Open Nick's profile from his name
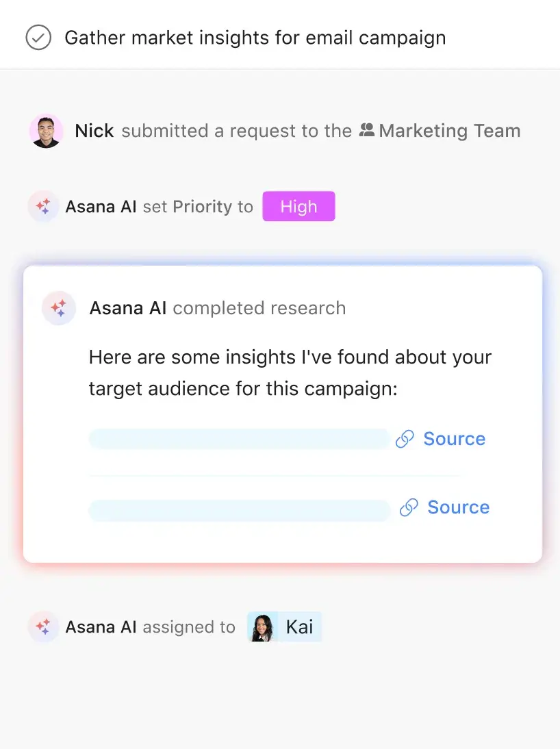The image size is (560, 749). click(x=94, y=131)
